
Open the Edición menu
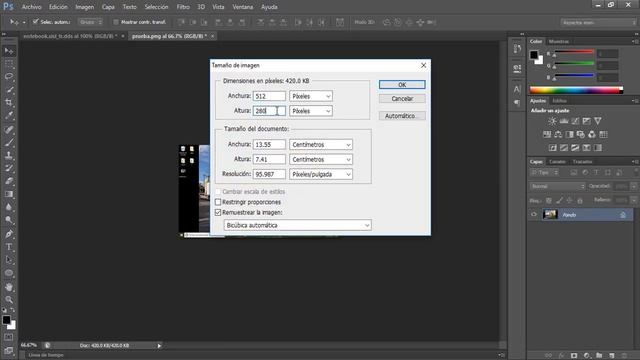coord(58,7)
